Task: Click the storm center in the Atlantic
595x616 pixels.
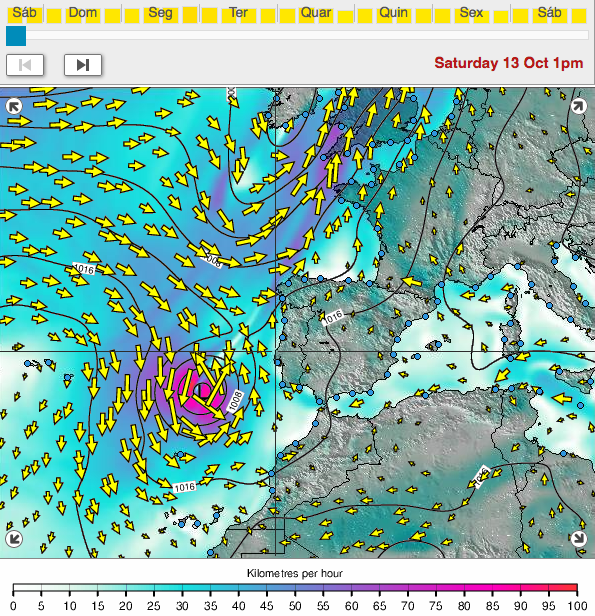Action: (201, 391)
